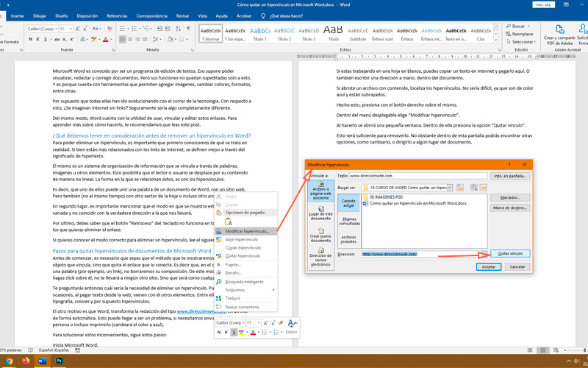The width and height of the screenshot is (588, 368).
Task: Align text left in the ribbon
Action: (x=123, y=39)
